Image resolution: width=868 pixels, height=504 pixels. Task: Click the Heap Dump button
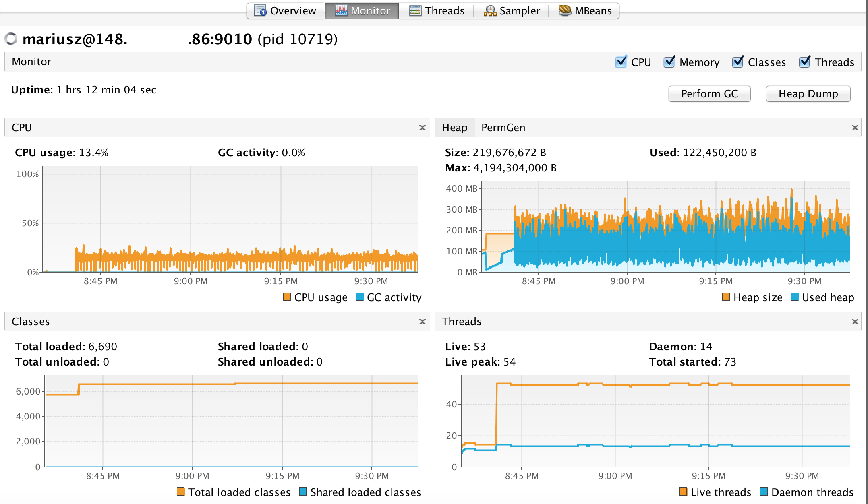(808, 94)
